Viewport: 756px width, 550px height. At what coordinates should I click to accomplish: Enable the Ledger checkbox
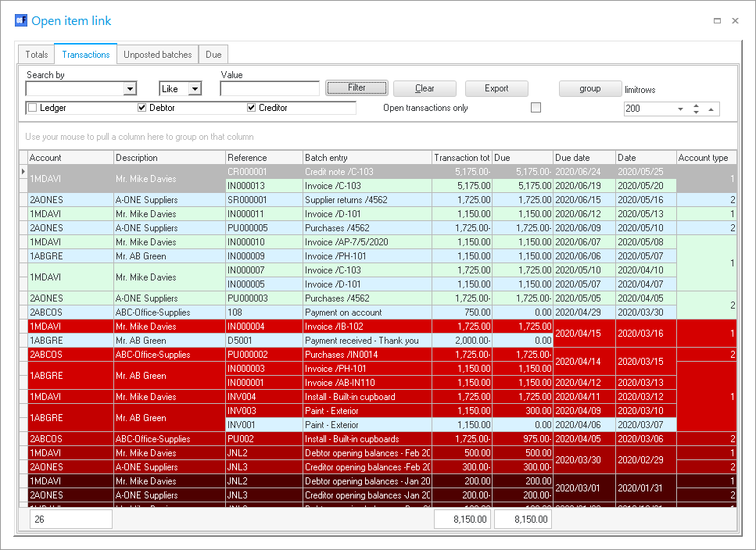tap(33, 108)
